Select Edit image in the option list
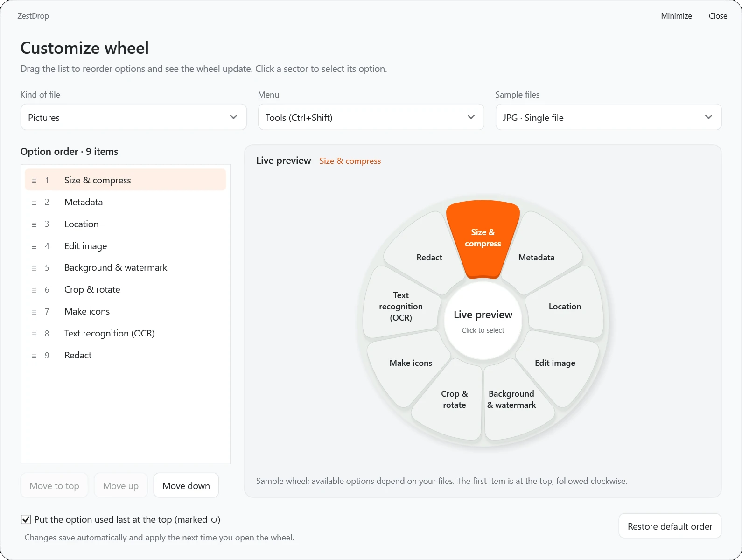This screenshot has height=560, width=742. click(x=125, y=246)
